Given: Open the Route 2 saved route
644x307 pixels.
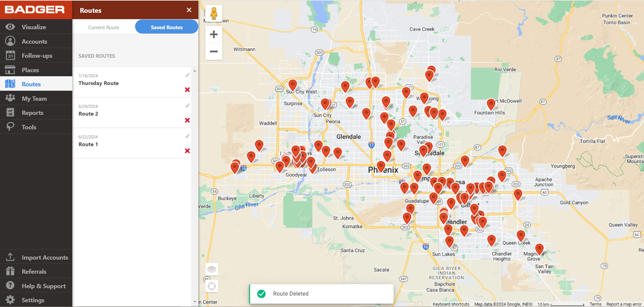Looking at the screenshot, I should tap(132, 113).
